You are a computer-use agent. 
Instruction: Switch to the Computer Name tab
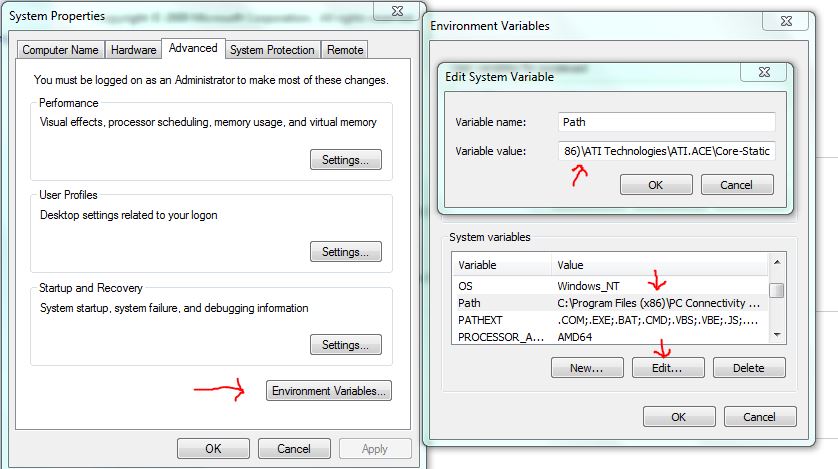click(x=60, y=50)
